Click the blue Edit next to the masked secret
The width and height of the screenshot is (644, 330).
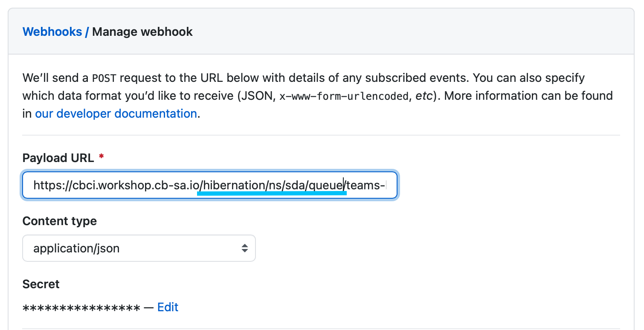(x=168, y=307)
